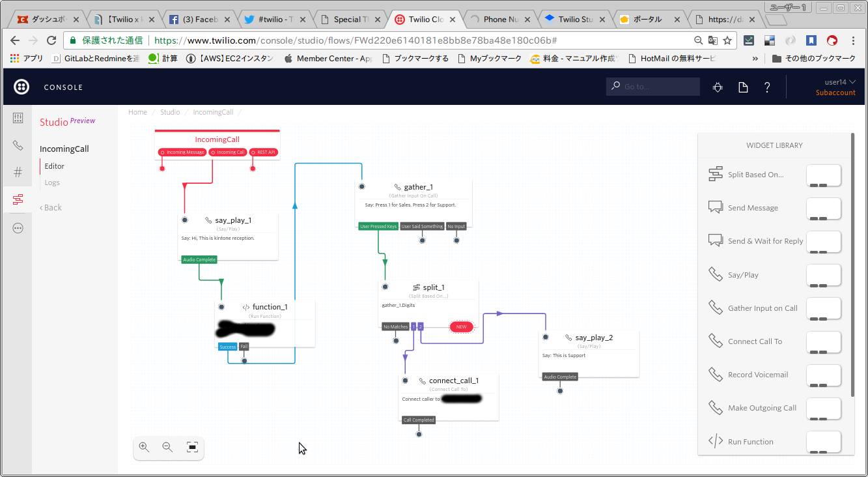Open the Member Center bookmark
868x477 pixels.
tap(328, 58)
